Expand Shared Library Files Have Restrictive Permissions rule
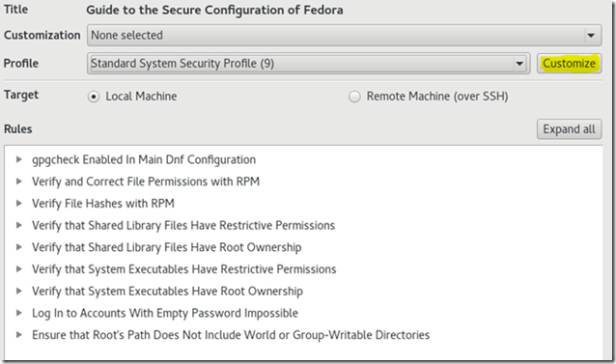The width and height of the screenshot is (616, 364). tap(18, 225)
